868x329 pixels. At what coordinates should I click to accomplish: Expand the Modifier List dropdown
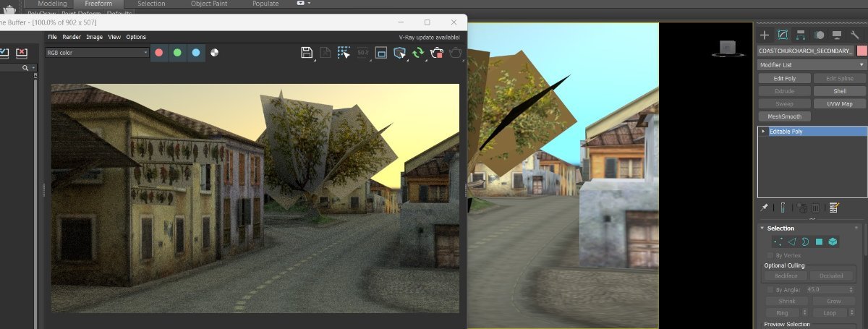click(811, 65)
